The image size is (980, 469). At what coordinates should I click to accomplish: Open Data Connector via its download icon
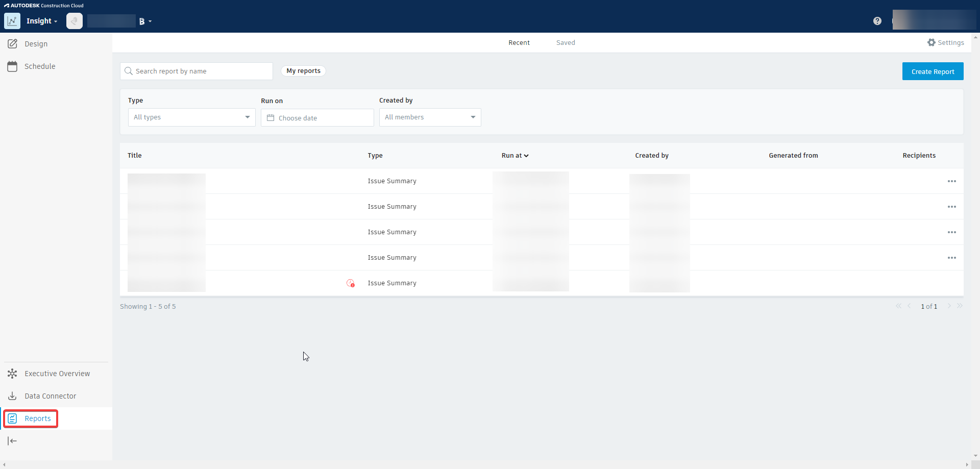[12, 396]
